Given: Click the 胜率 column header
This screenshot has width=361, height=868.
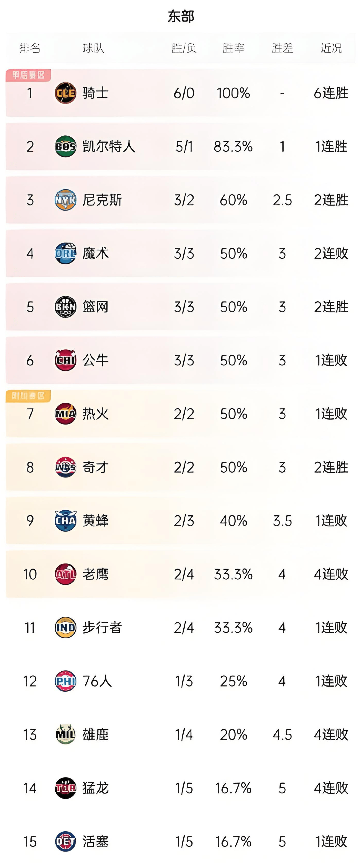Looking at the screenshot, I should tap(233, 48).
